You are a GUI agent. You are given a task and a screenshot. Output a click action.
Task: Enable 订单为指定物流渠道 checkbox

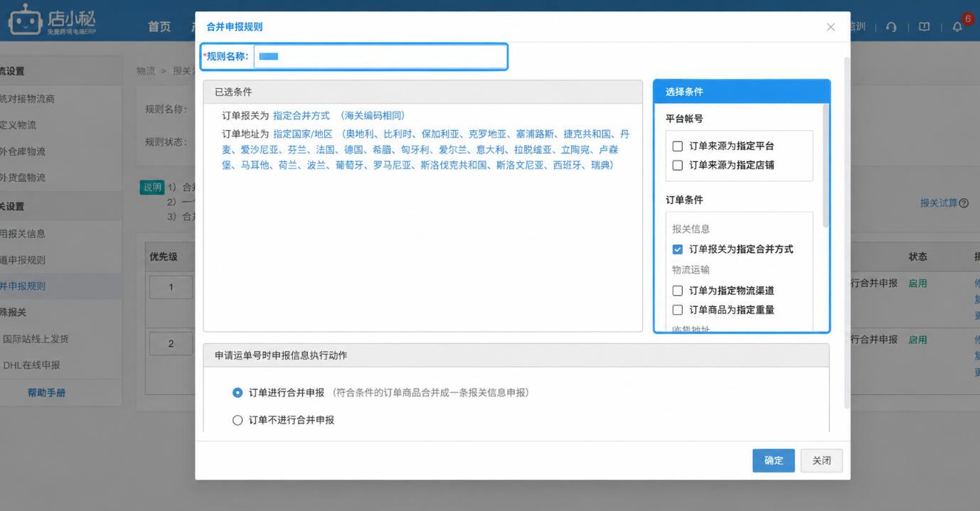pyautogui.click(x=678, y=291)
